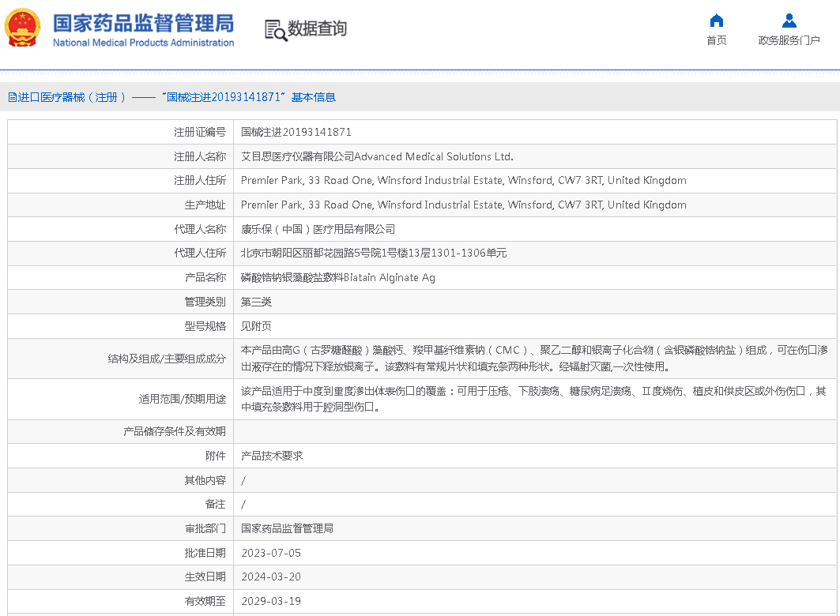This screenshot has height=616, width=840.
Task: Select the 注册证编号 row label
Action: point(200,132)
